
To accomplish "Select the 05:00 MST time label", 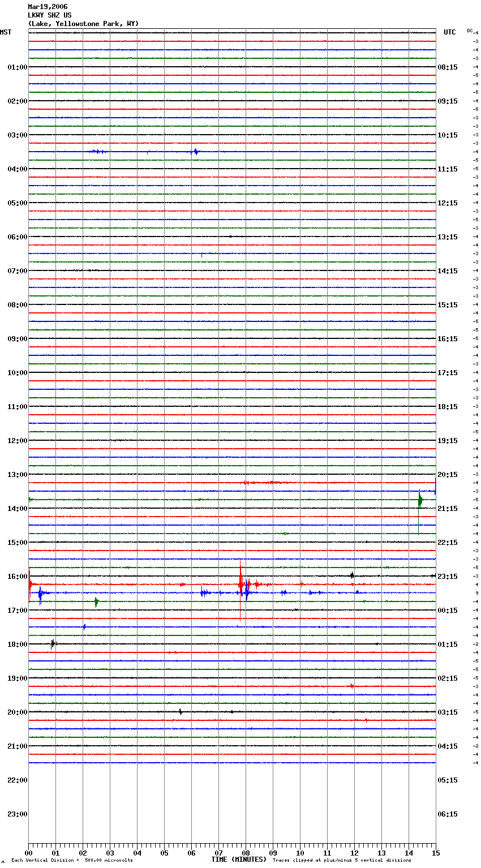I will (x=17, y=203).
